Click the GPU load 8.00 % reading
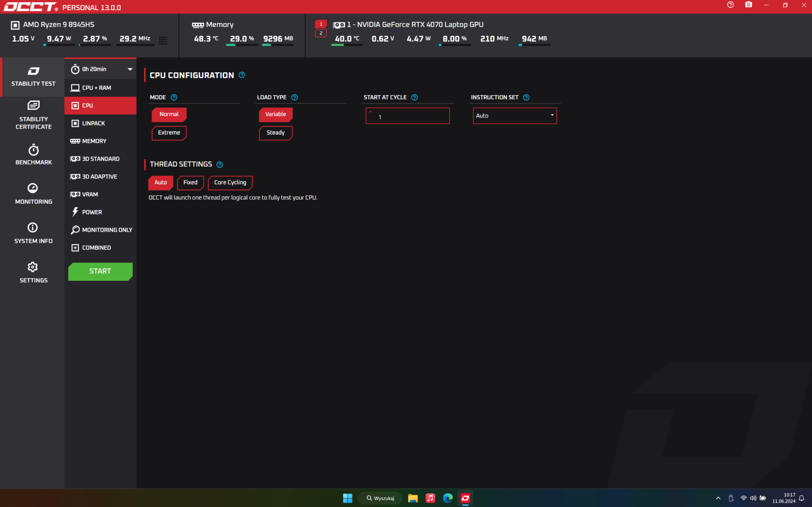Viewport: 812px width, 507px height. click(x=455, y=39)
